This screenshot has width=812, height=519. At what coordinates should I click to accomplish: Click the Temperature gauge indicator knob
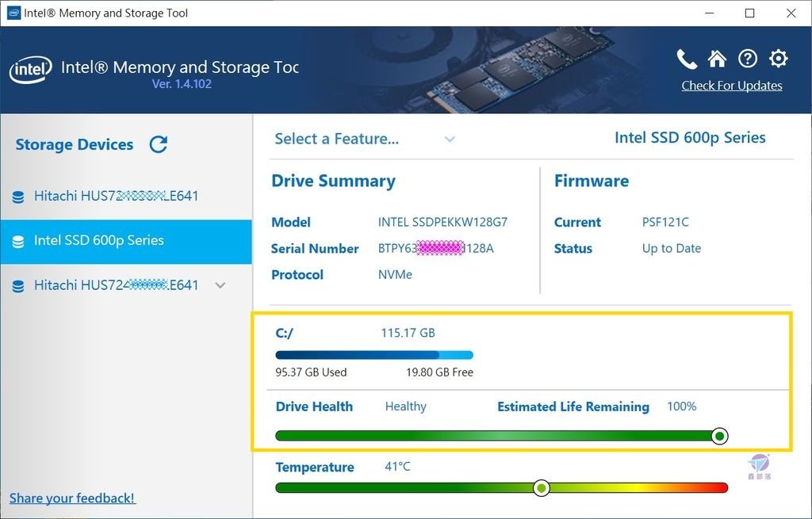[x=541, y=487]
